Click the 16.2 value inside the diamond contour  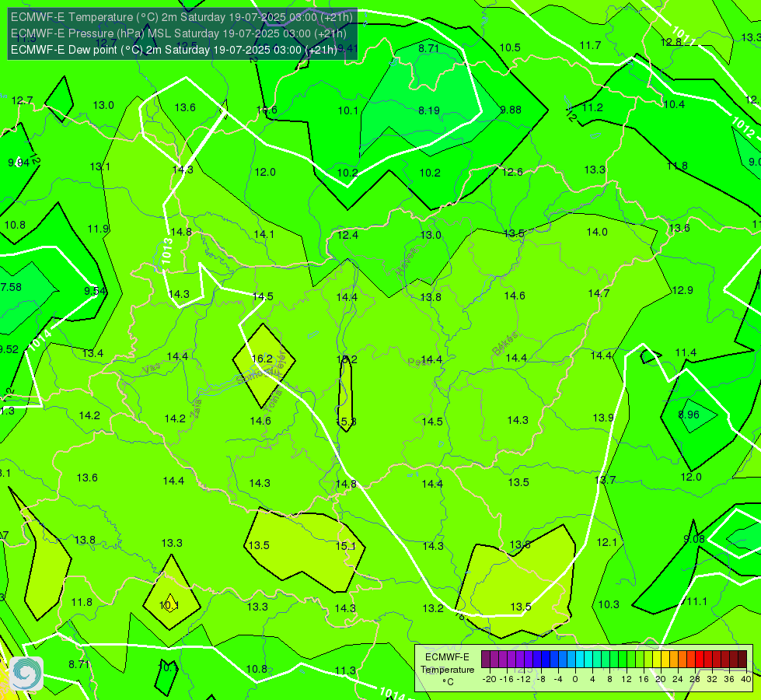pos(262,359)
